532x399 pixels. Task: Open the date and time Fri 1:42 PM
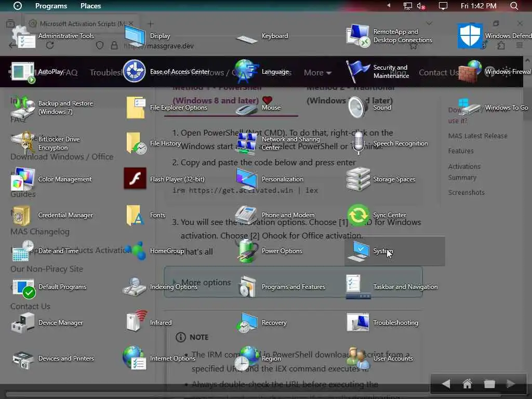[x=478, y=6]
